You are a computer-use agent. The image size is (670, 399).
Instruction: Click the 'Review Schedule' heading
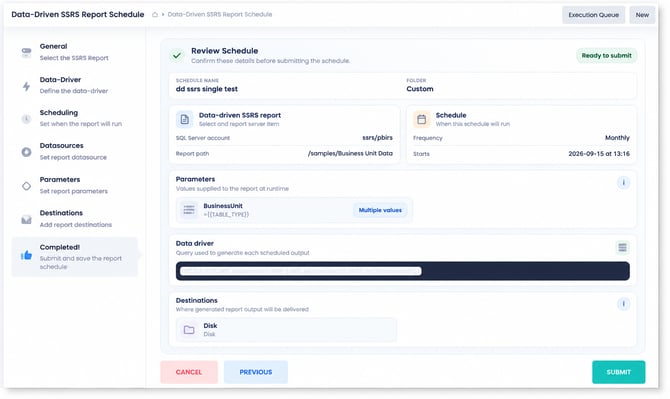point(225,51)
